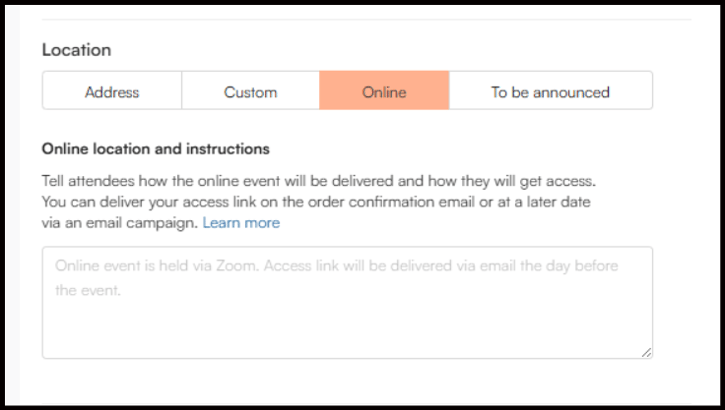The height and width of the screenshot is (410, 725).
Task: Pick the To be announced tab
Action: coord(550,92)
